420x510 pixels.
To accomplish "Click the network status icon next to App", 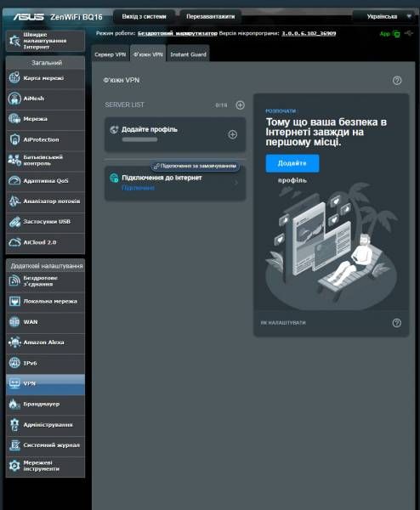I will tap(396, 34).
